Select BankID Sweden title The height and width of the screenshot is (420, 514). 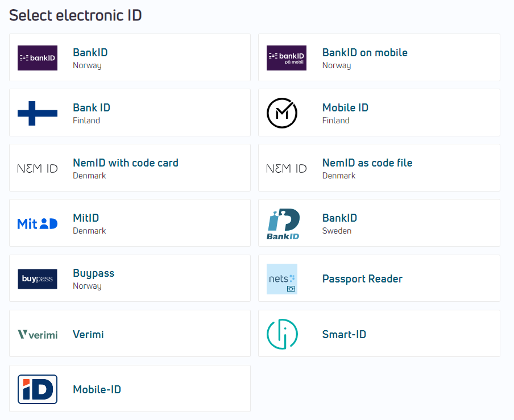(339, 218)
